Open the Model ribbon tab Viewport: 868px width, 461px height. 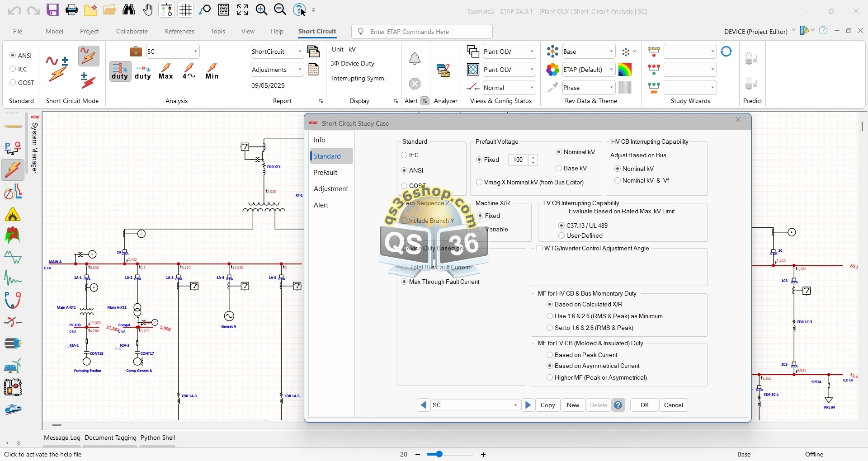point(54,31)
